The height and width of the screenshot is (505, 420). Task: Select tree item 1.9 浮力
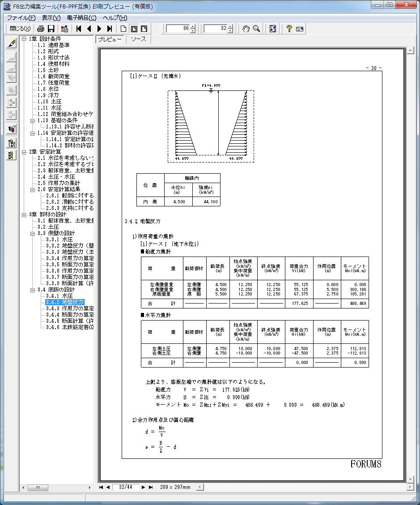point(48,95)
